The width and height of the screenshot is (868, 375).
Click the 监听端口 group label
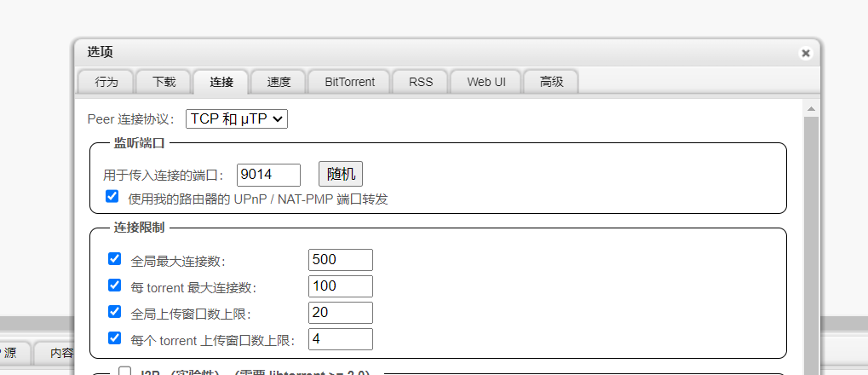point(139,143)
